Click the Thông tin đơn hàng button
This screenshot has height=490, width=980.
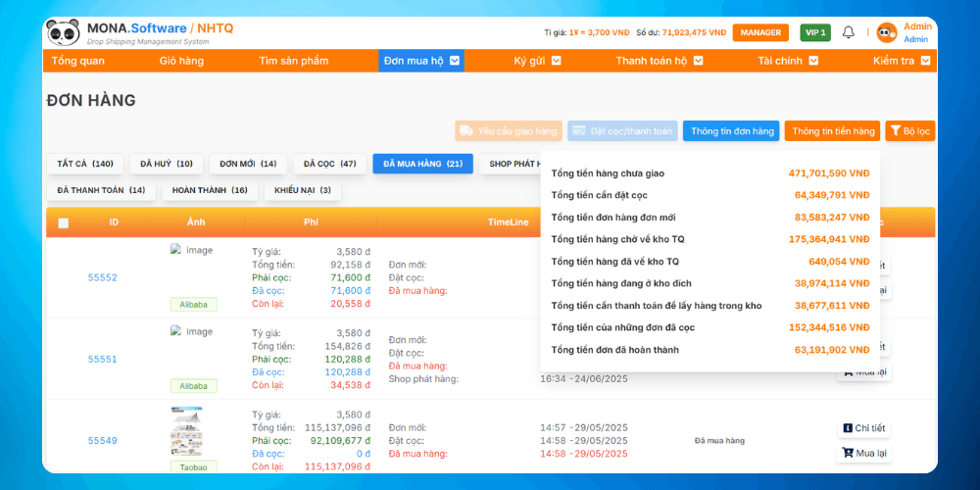pos(730,130)
